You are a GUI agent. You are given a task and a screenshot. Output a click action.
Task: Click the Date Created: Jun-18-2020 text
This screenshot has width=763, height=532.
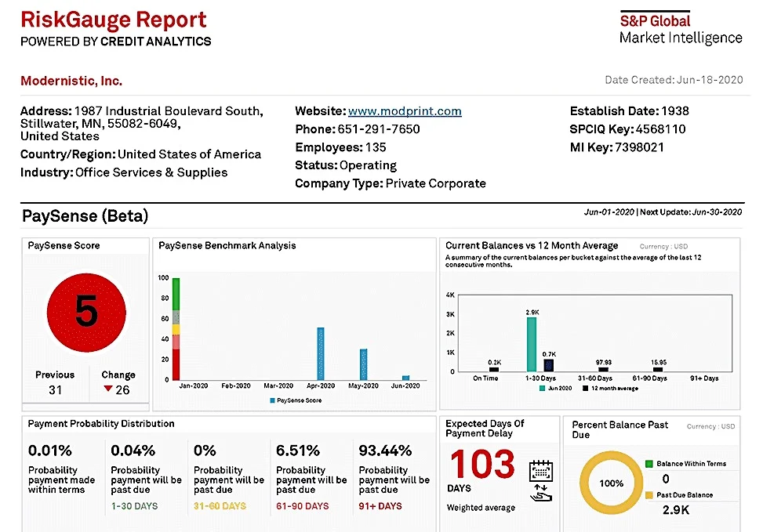pyautogui.click(x=674, y=80)
